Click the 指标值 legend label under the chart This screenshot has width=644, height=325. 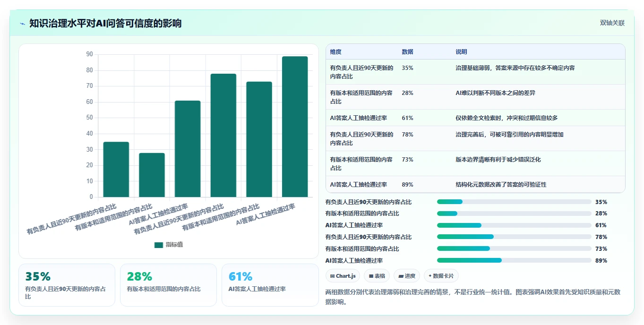coord(174,245)
